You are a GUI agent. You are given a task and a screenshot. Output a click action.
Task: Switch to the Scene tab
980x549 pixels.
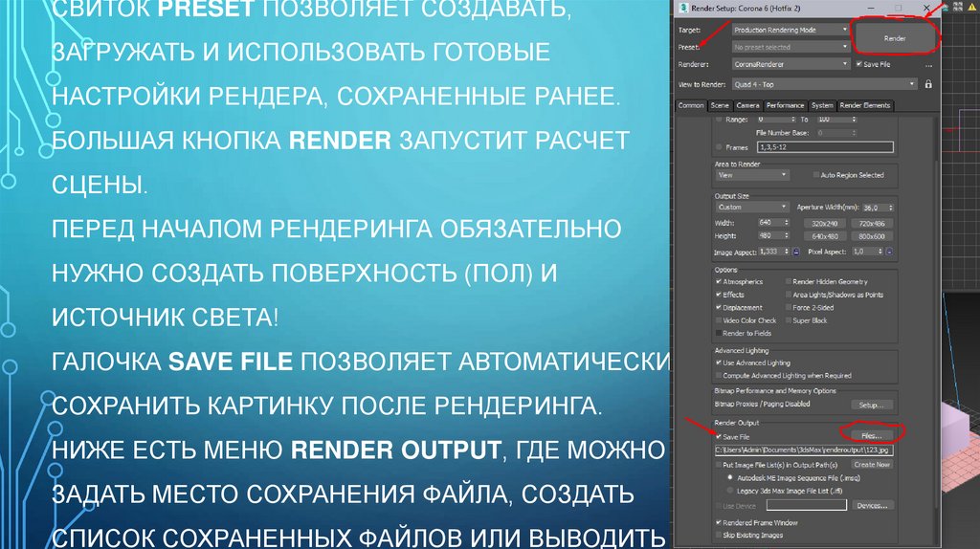pyautogui.click(x=720, y=105)
